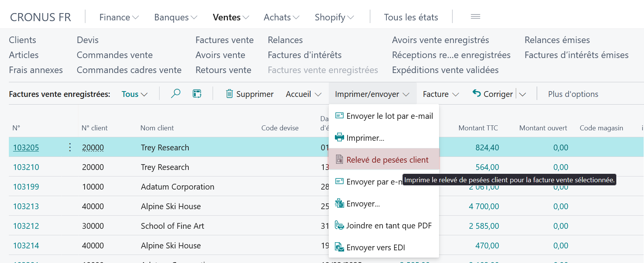644x263 pixels.
Task: Click the Corriger undo arrow icon
Action: click(x=477, y=93)
